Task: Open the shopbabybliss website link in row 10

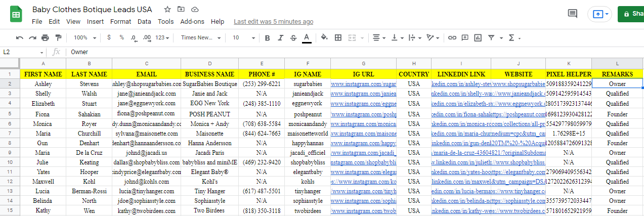Action: (519, 162)
